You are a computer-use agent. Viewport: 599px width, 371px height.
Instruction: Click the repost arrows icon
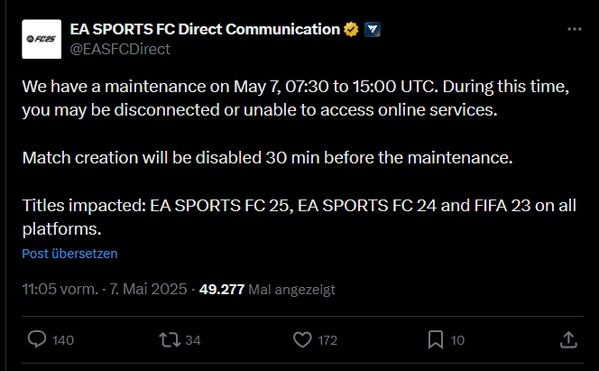170,340
